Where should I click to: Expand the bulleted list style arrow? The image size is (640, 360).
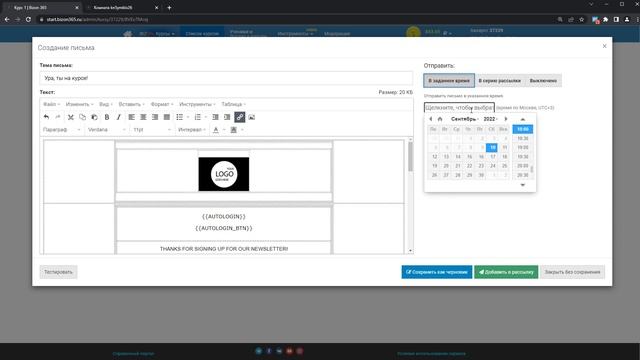pos(188,117)
